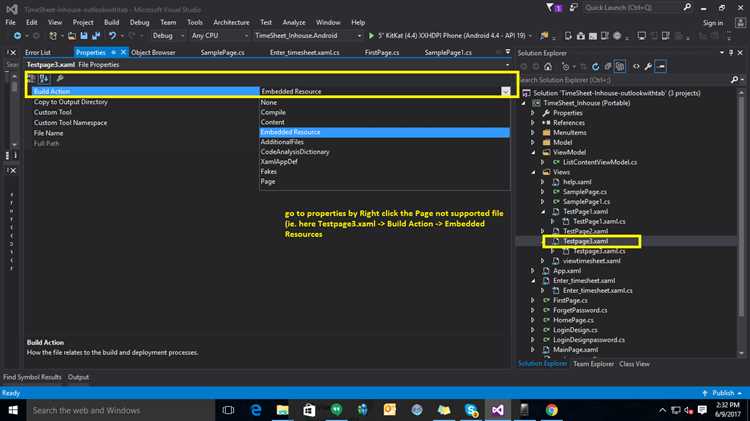Open the Analyze menu
This screenshot has width=750, height=421.
294,22
